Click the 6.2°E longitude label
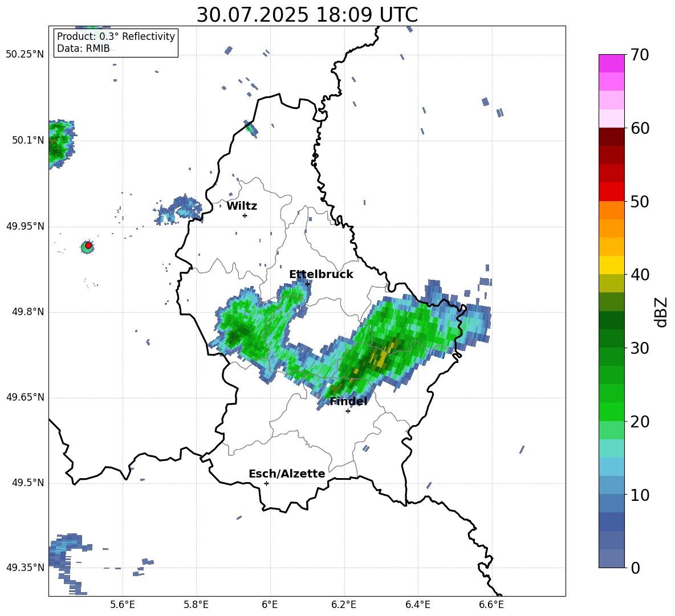The height and width of the screenshot is (616, 675). point(344,605)
